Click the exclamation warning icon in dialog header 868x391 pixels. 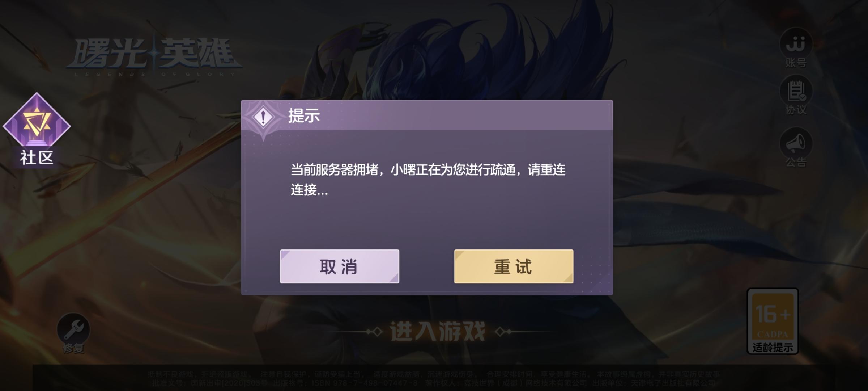point(263,117)
